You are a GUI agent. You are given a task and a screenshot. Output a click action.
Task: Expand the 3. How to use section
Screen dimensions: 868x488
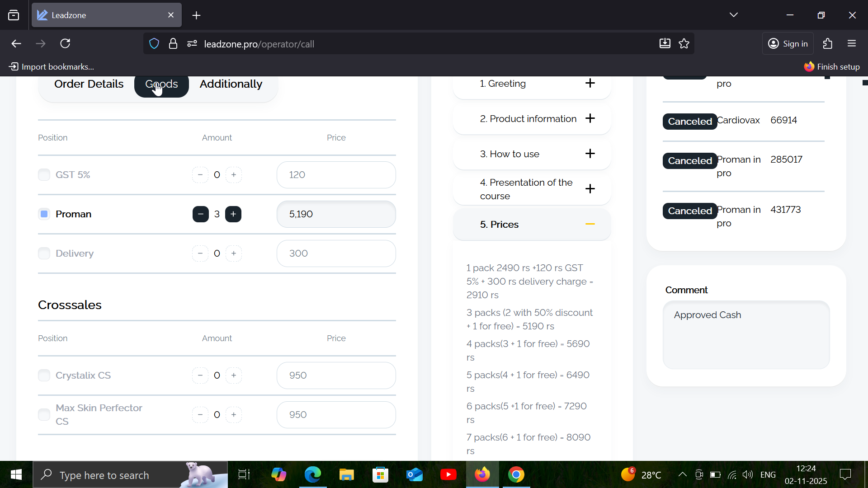click(590, 154)
